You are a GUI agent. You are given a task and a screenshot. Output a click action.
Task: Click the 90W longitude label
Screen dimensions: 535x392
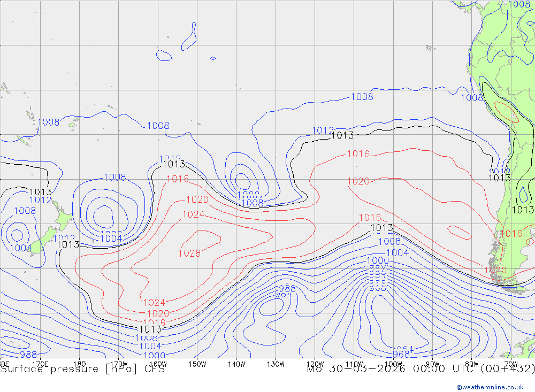click(433, 364)
